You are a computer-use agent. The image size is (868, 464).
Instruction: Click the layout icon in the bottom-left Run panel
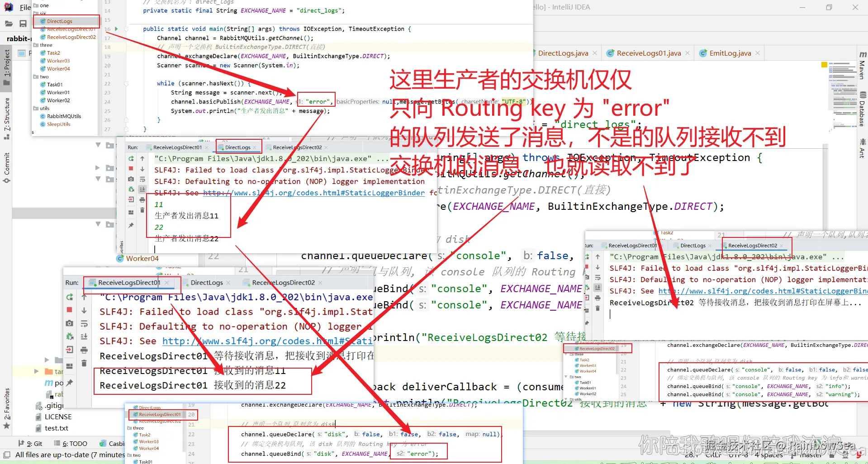(70, 366)
